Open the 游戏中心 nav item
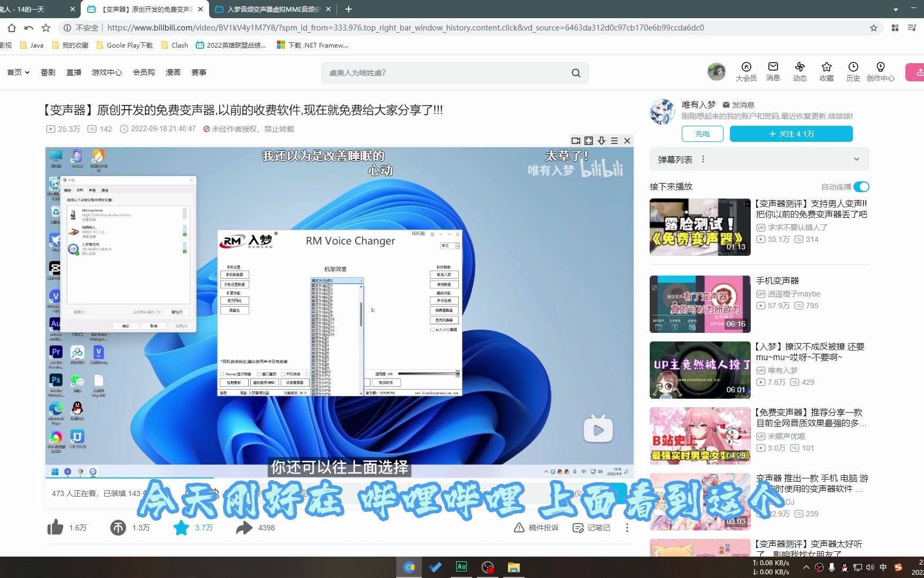This screenshot has height=578, width=924. (x=107, y=72)
